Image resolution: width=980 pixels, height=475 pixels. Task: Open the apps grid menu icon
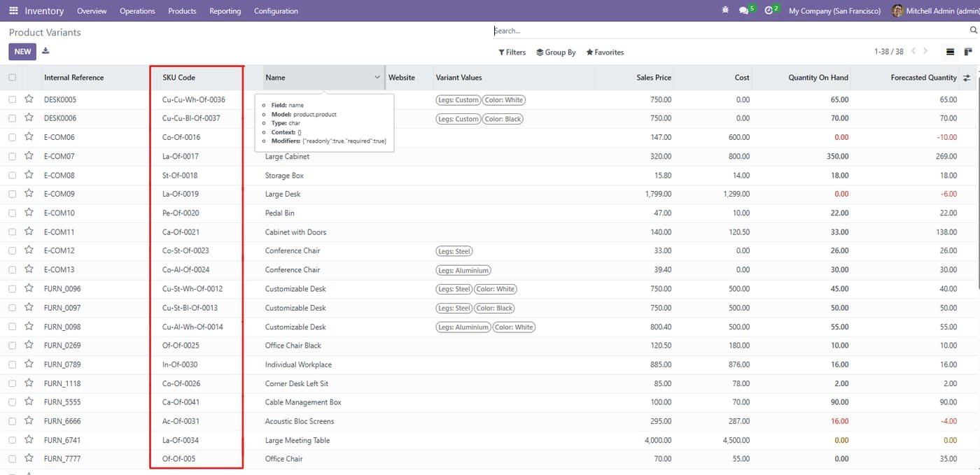click(13, 10)
